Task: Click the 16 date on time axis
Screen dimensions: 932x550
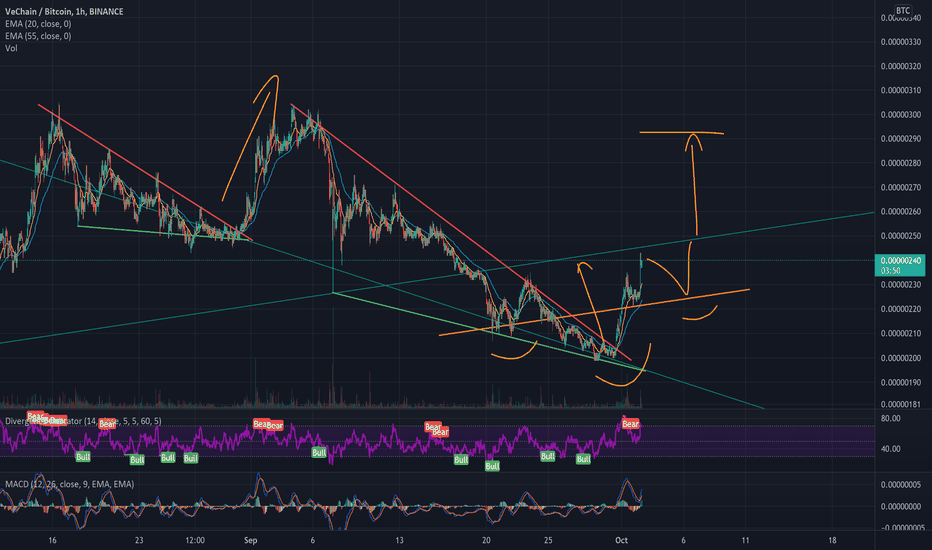Action: point(52,540)
